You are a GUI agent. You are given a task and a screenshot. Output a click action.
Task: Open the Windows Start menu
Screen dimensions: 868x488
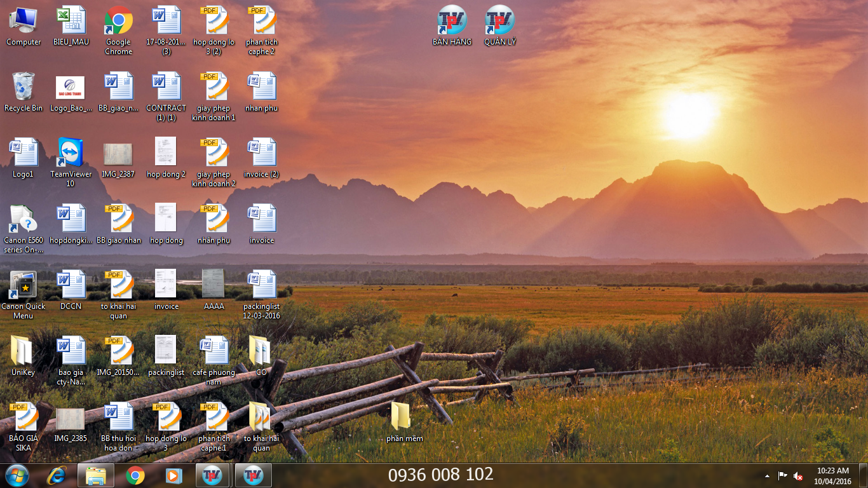tap(17, 475)
